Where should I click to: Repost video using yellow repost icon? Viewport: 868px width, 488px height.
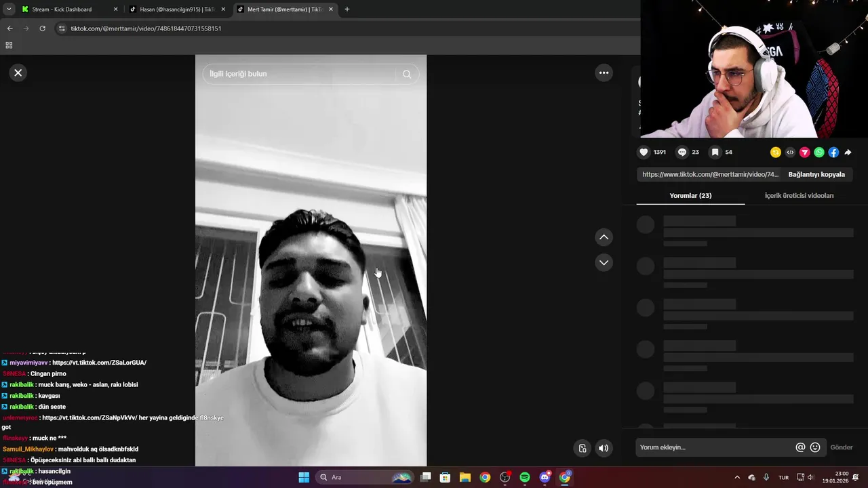click(x=776, y=152)
